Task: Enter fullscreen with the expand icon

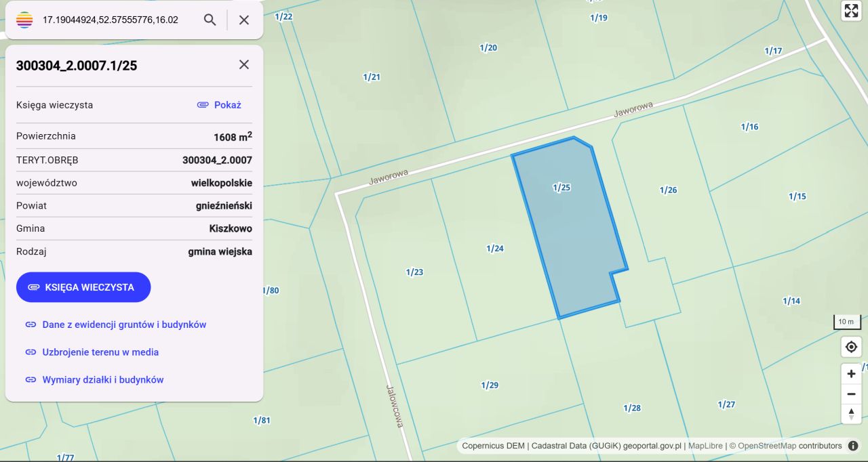Action: 851,11
